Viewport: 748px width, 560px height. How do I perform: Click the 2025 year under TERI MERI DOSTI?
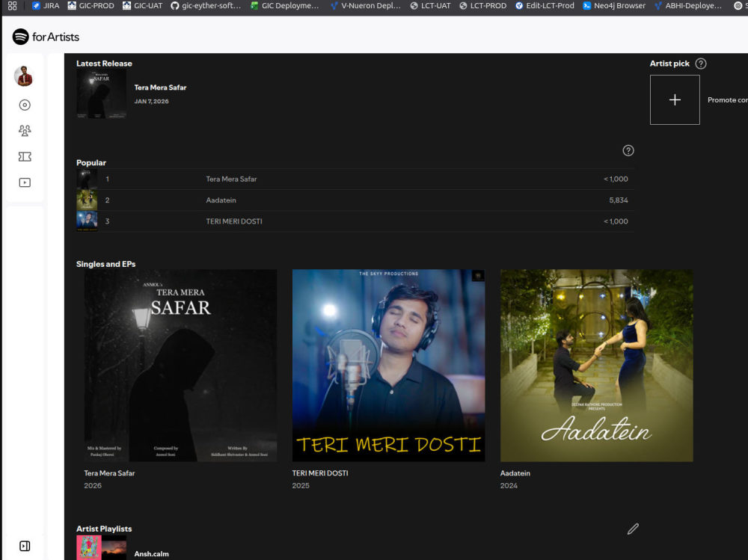[301, 485]
